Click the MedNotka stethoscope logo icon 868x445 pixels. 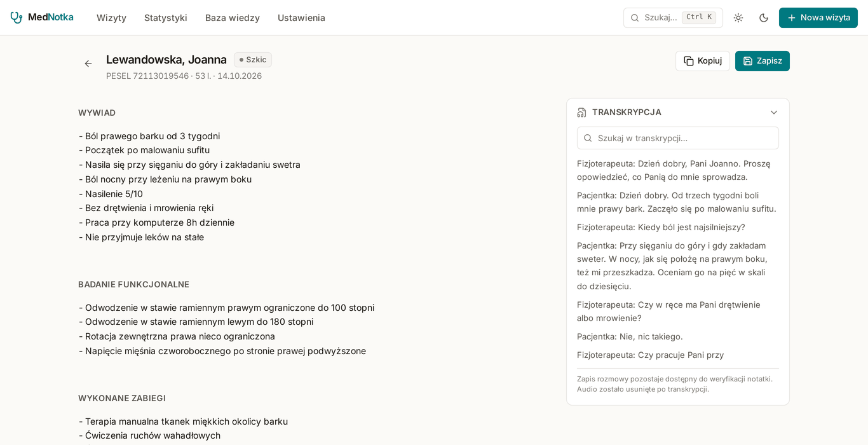click(16, 18)
